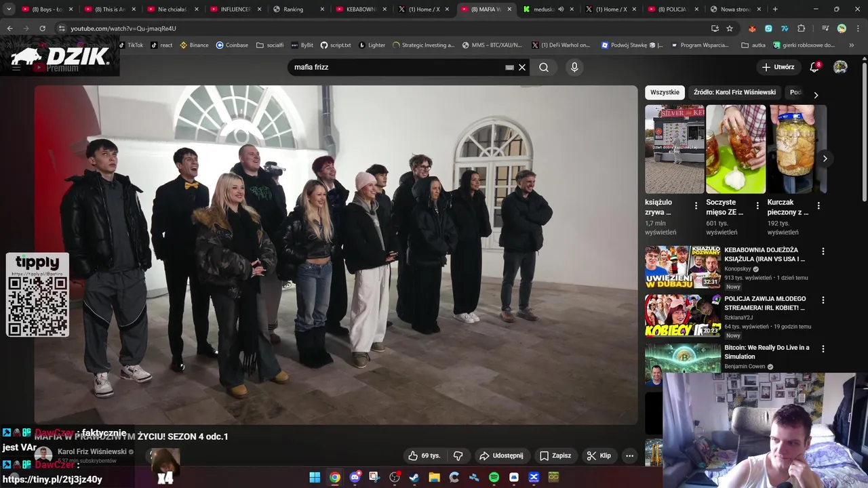
Task: Open a new browser tab with plus icon
Action: pos(775,9)
